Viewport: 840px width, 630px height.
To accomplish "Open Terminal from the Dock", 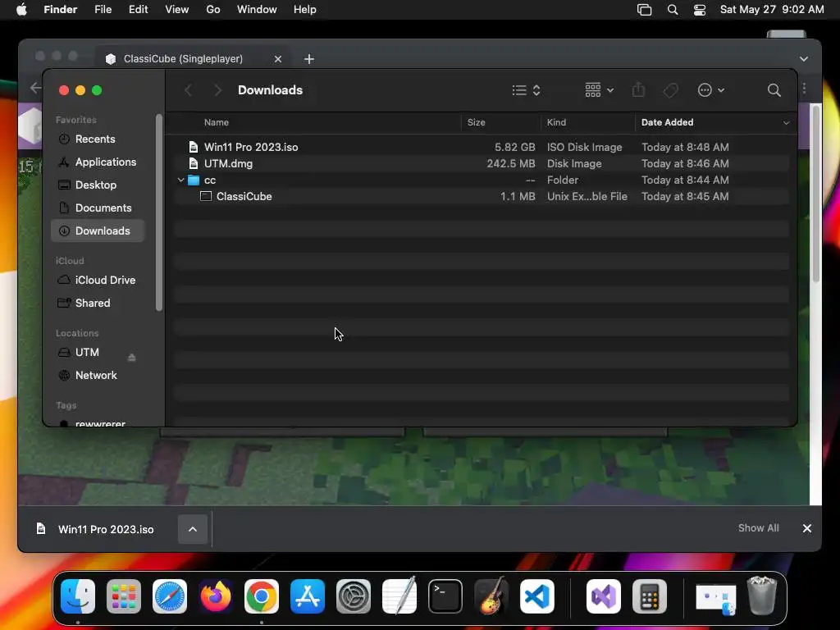I will [x=445, y=596].
